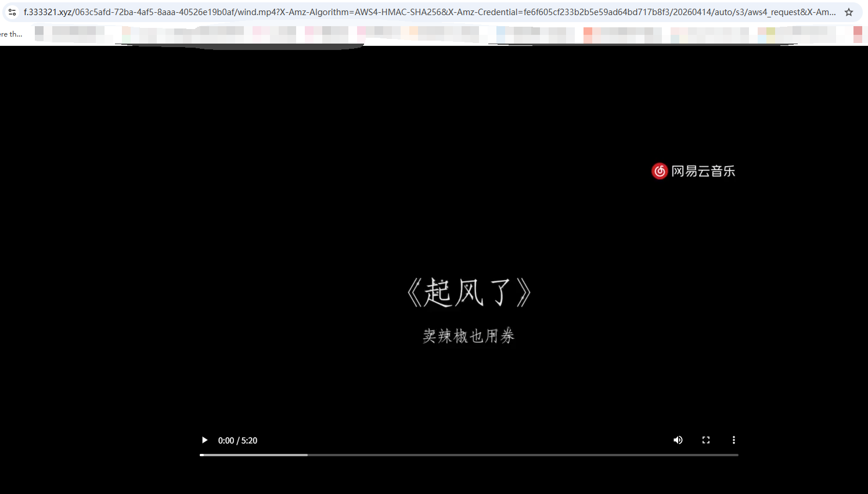
Task: Click the "f.333321.xyz" domain in address bar
Action: [x=48, y=12]
